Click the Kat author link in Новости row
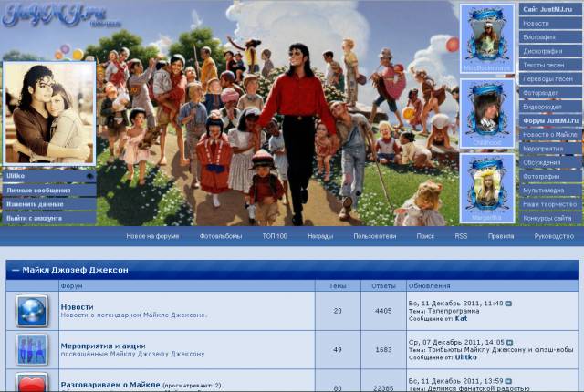Viewport: 584px width, 392px height. [461, 319]
